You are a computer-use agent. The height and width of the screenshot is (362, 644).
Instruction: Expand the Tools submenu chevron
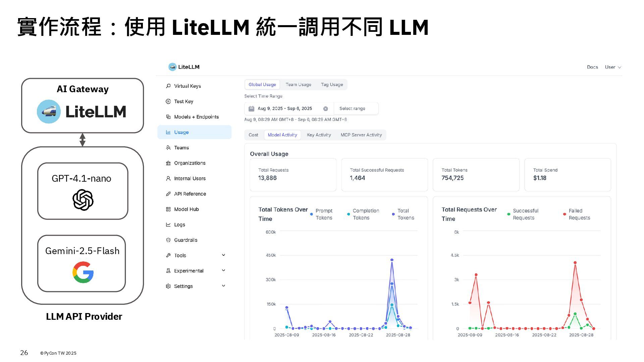tap(224, 255)
